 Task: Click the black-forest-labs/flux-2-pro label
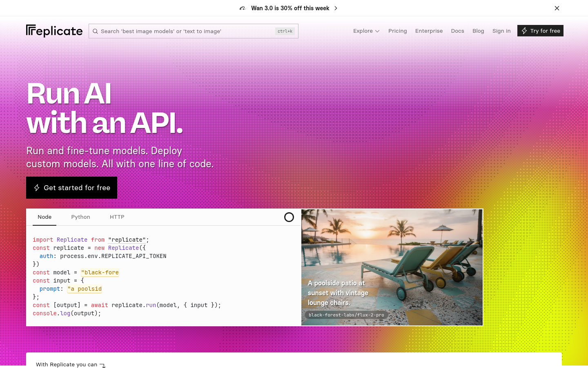[x=346, y=315]
